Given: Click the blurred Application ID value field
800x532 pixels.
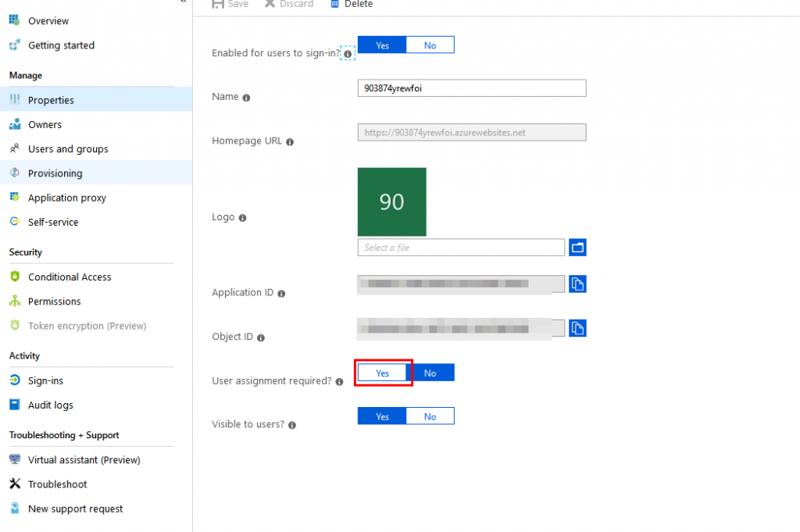Looking at the screenshot, I should point(461,284).
